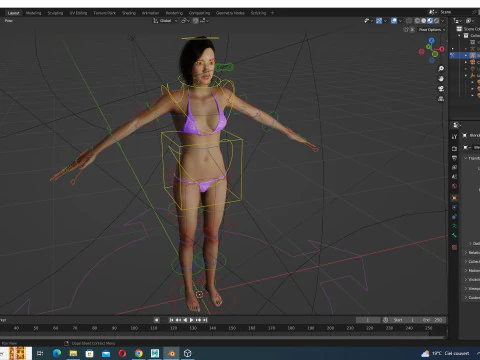Expand the highlighted armature row in outliner
Image resolution: width=480 pixels, height=360 pixels.
click(466, 55)
